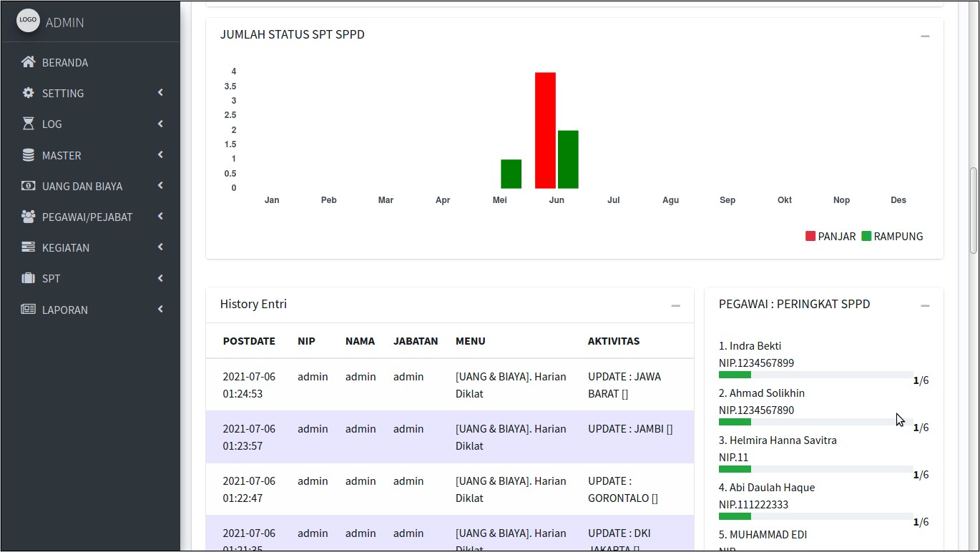Click the Kegiatan server icon
Image resolution: width=980 pixels, height=552 pixels.
(28, 247)
